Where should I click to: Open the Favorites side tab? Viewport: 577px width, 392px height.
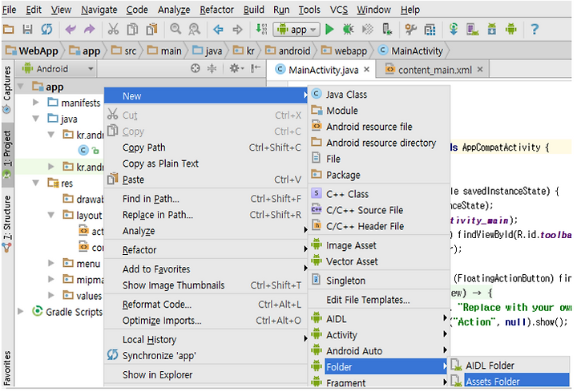point(7,368)
